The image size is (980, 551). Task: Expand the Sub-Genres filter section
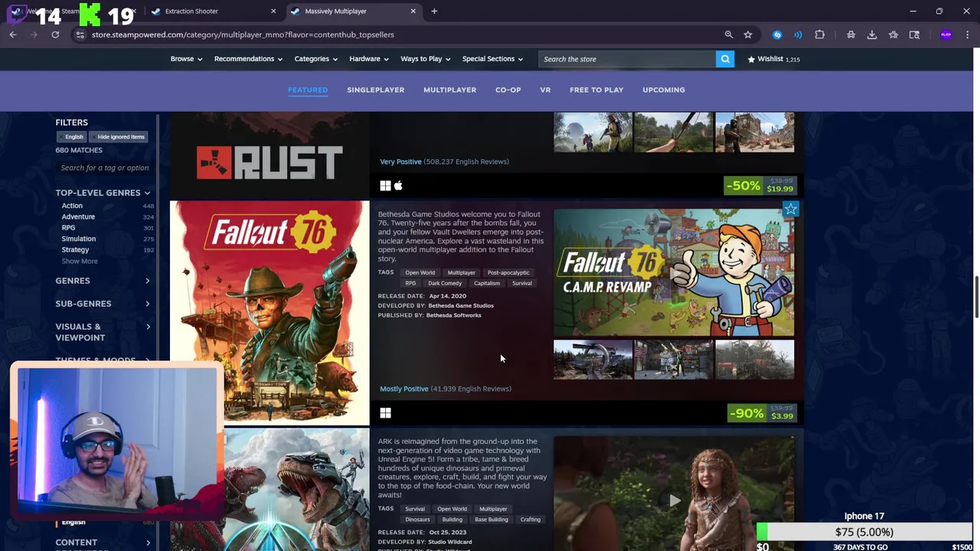click(103, 304)
